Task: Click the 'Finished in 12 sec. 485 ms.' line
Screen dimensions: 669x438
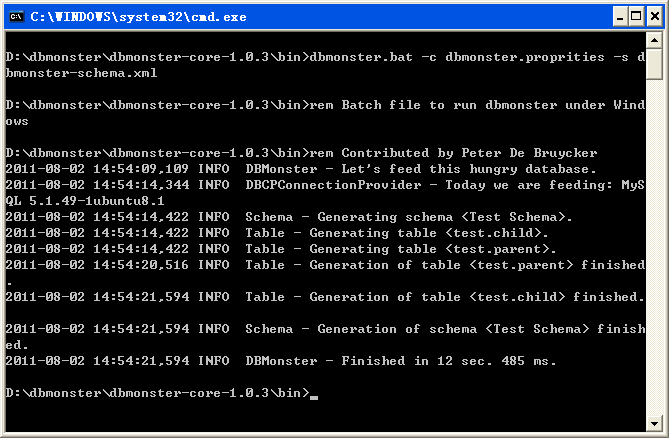Action: pyautogui.click(x=448, y=361)
